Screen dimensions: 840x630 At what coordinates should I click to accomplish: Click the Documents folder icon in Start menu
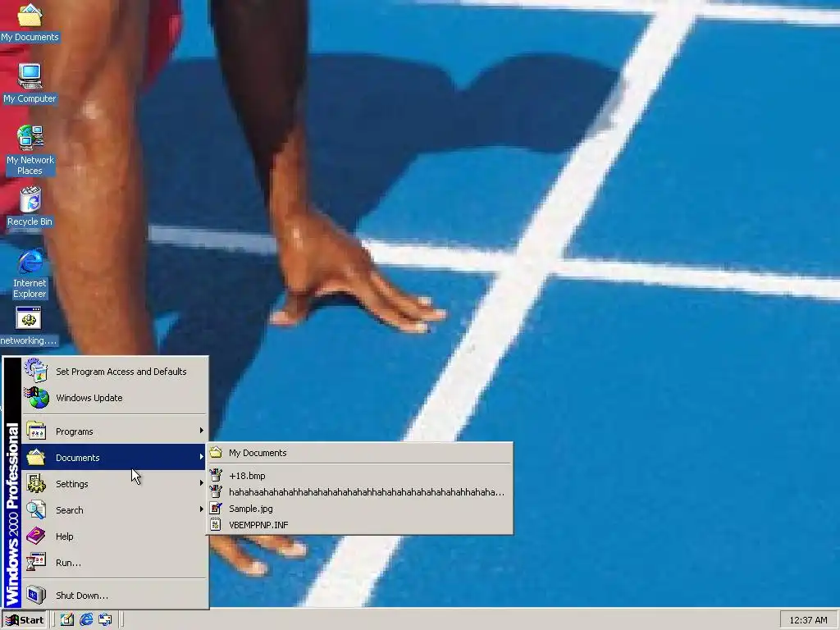[x=36, y=457]
